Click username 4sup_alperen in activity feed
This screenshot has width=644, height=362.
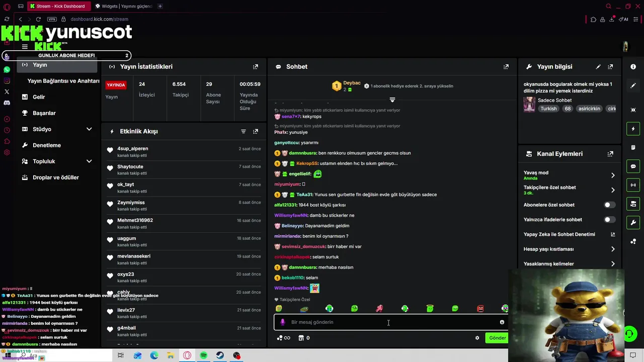(133, 149)
